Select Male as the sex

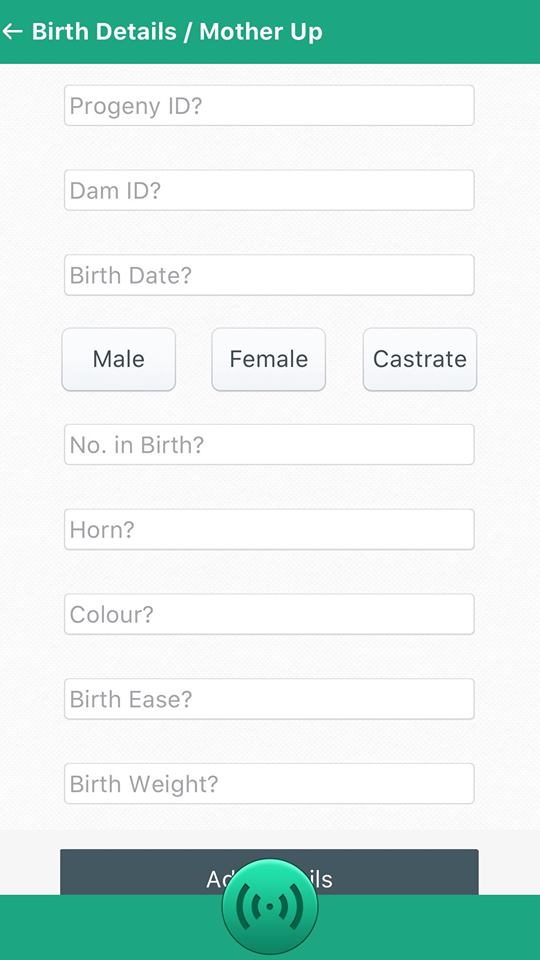(x=119, y=359)
